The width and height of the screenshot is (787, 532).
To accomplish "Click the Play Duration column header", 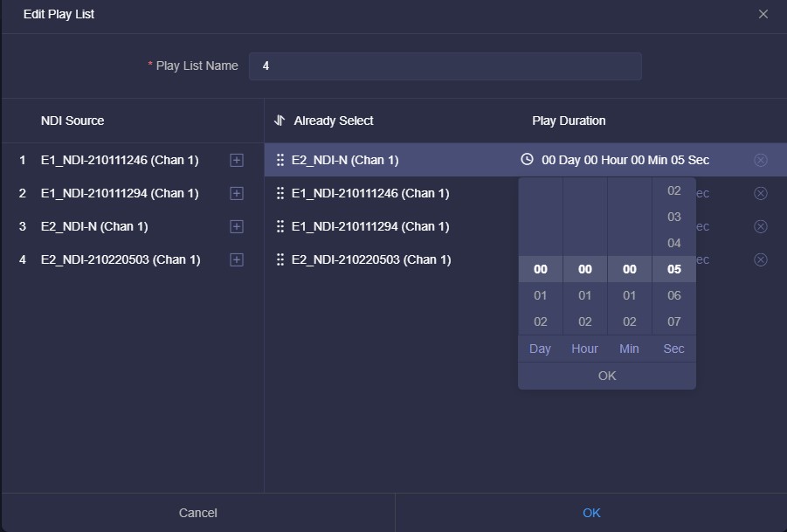I will tap(569, 121).
